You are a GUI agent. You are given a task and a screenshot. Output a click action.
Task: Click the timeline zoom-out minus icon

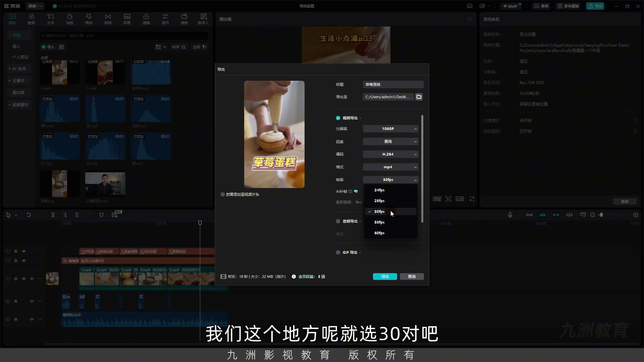[x=593, y=215]
